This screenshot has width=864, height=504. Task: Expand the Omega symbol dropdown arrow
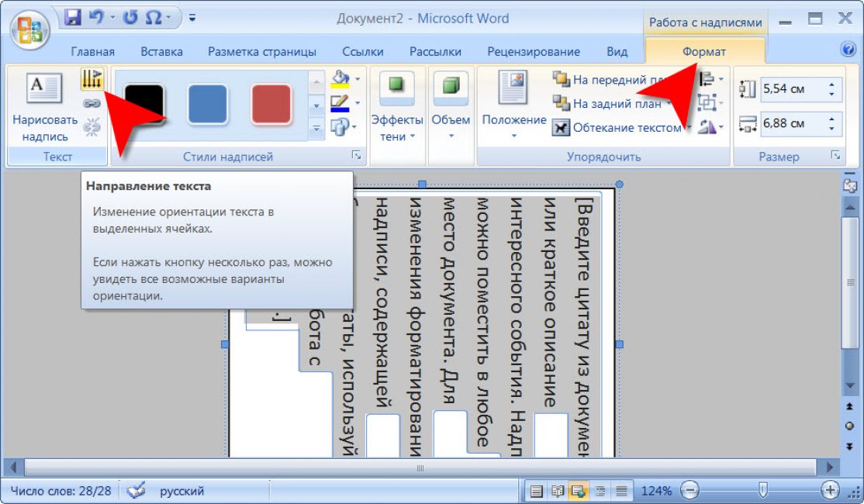coord(169,18)
